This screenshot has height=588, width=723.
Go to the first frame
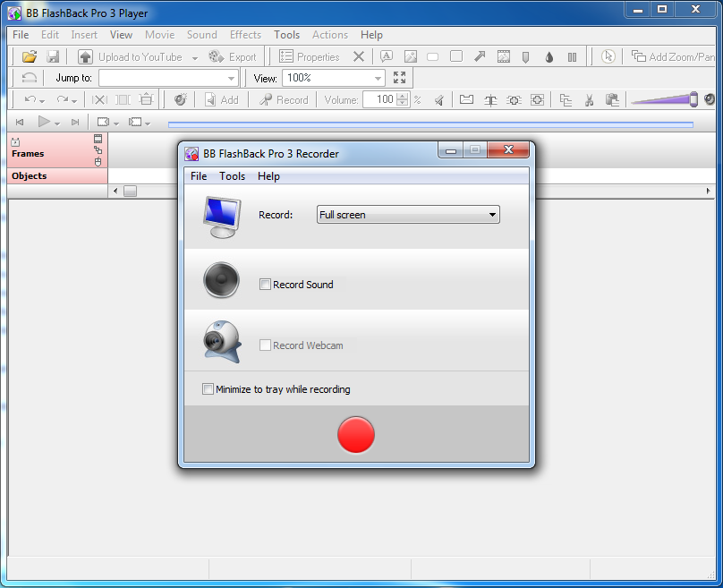tap(20, 123)
